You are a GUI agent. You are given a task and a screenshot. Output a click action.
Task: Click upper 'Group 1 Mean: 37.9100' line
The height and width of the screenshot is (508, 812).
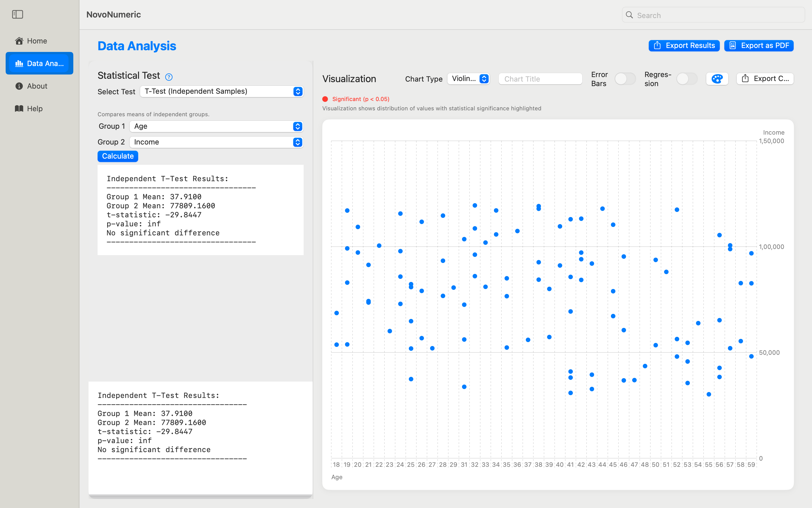(154, 196)
